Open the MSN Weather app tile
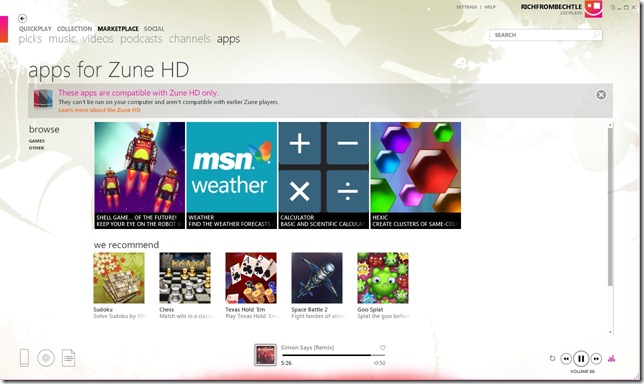This screenshot has height=384, width=644. coord(232,175)
